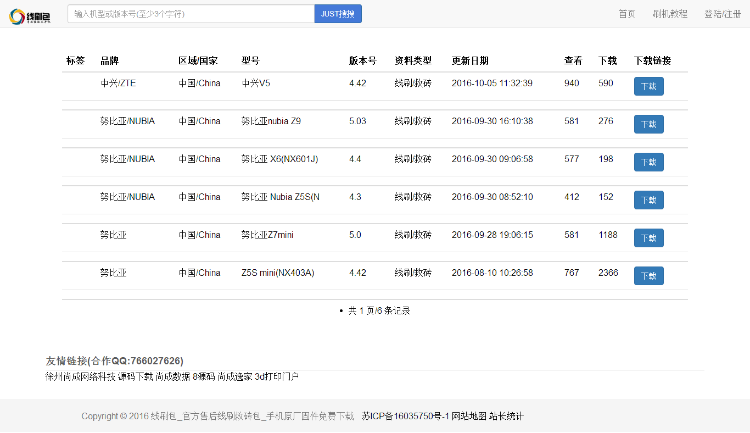Click the date 2016-09-30 09:06:58
This screenshot has height=433, width=750.
(492, 159)
